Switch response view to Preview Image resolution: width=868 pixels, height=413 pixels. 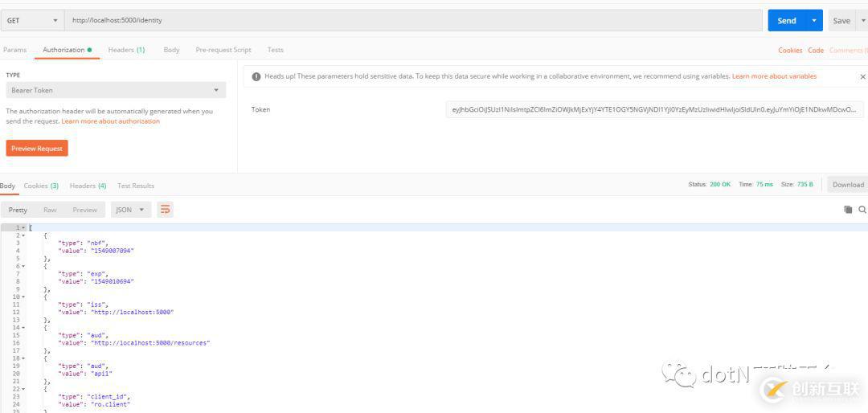coord(84,210)
